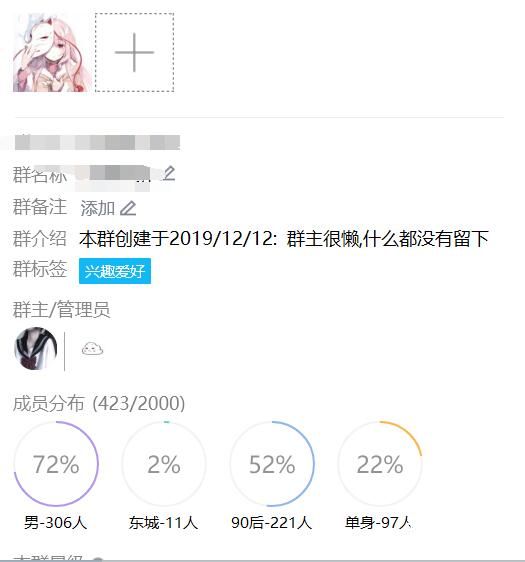Click the 单身-97人 label

[378, 523]
